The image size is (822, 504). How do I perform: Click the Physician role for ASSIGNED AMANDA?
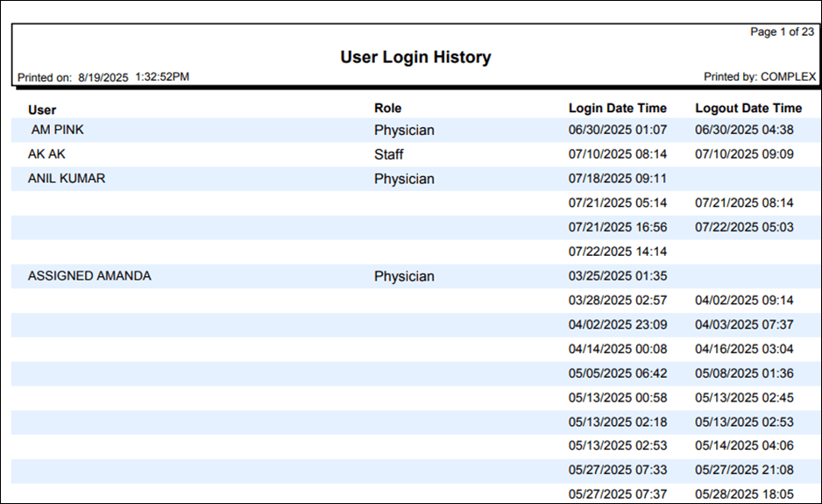[x=404, y=276]
